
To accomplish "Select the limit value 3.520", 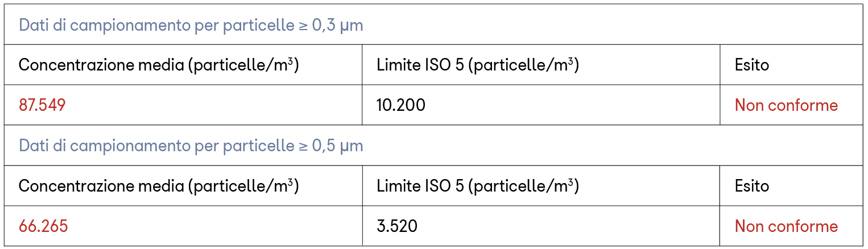I will 396,227.
